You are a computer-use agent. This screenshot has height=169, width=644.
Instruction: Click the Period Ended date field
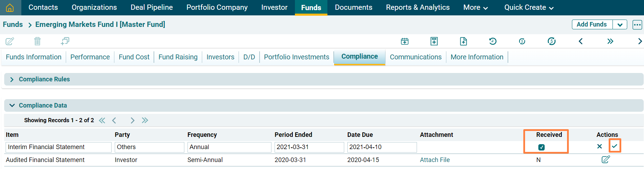click(309, 147)
